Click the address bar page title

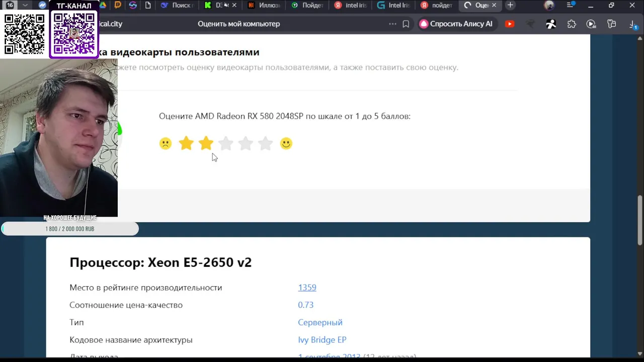(x=238, y=24)
